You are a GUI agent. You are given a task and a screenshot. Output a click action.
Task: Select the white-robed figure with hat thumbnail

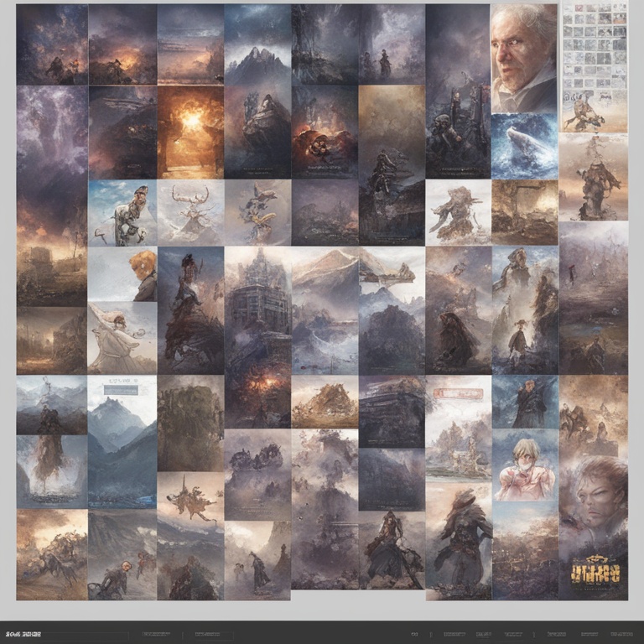122,338
